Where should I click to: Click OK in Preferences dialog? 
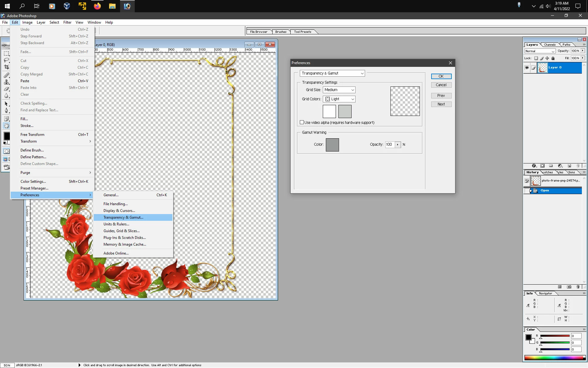(x=441, y=76)
